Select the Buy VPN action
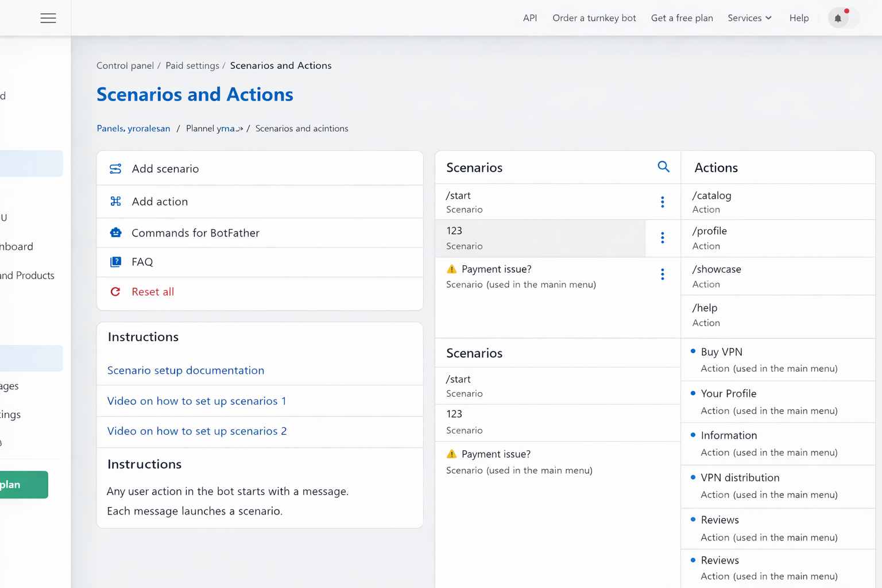 721,352
